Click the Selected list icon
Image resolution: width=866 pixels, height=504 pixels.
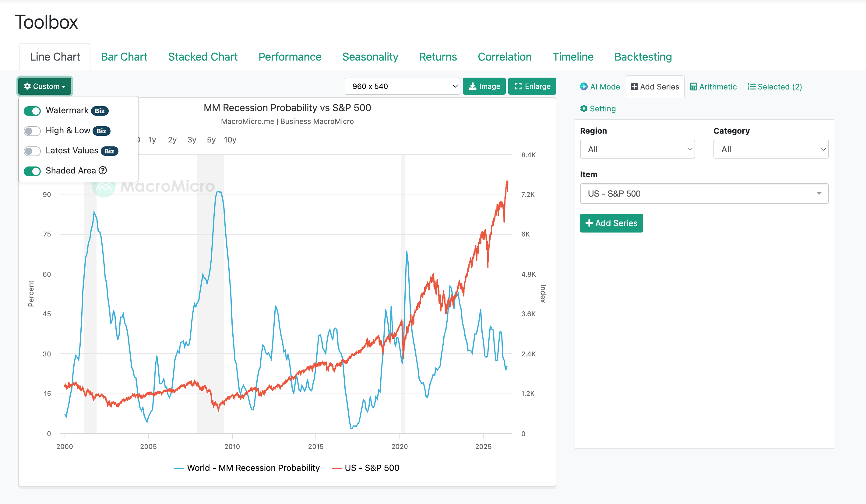point(752,87)
